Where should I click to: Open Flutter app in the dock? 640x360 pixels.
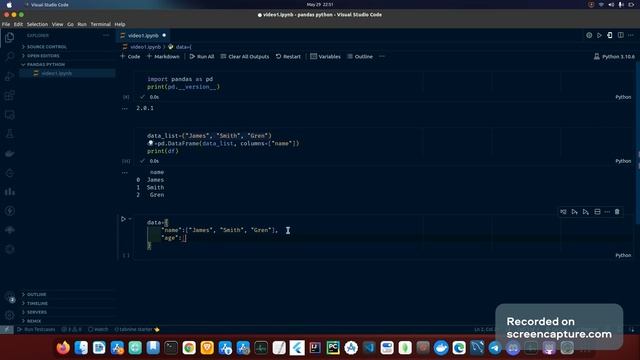point(297,348)
